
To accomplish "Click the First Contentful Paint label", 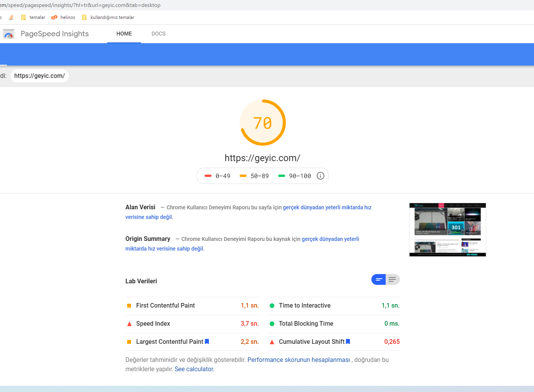I will click(x=165, y=306).
